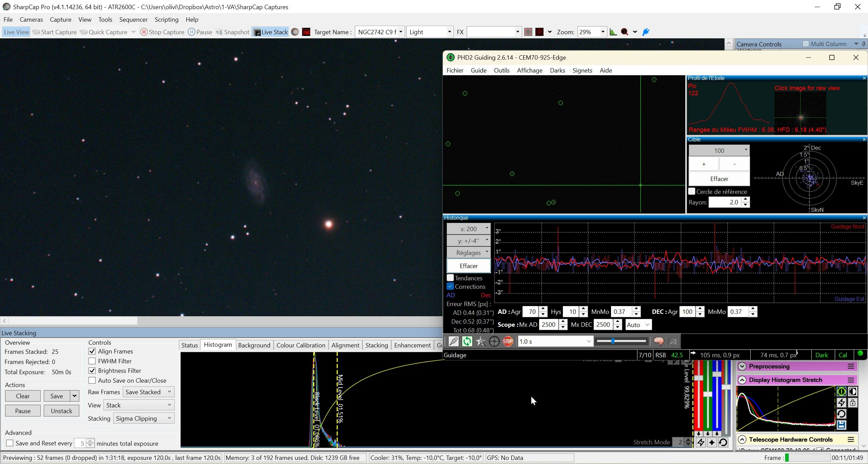Open PHD2 brain advanced settings icon
Viewport: 868px width, 464px height.
[658, 341]
